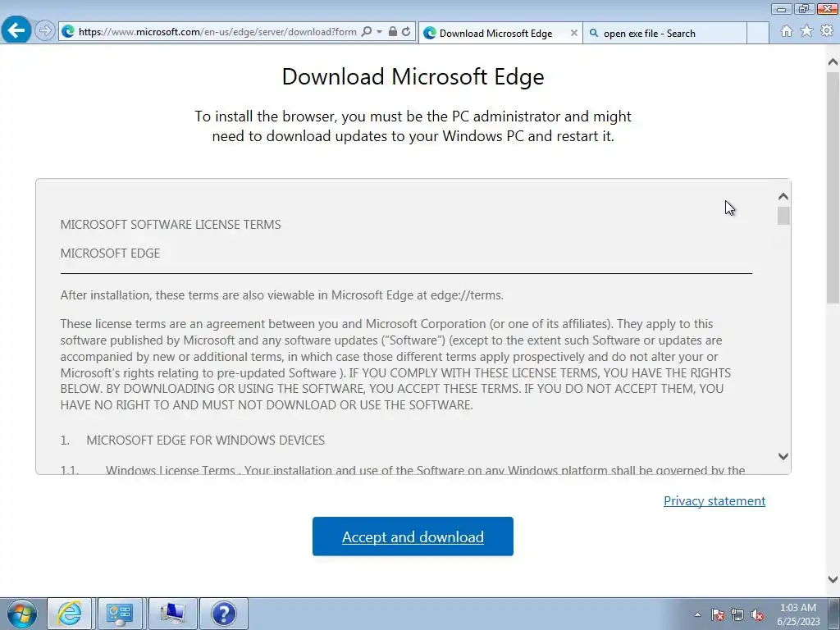This screenshot has height=630, width=840.
Task: Click the main page scrollbar thumb
Action: pos(833,188)
